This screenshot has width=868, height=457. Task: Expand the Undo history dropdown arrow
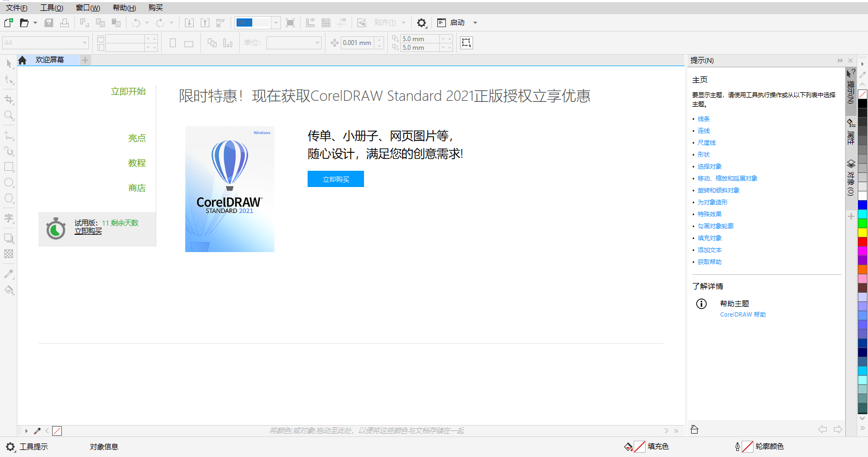tap(147, 23)
